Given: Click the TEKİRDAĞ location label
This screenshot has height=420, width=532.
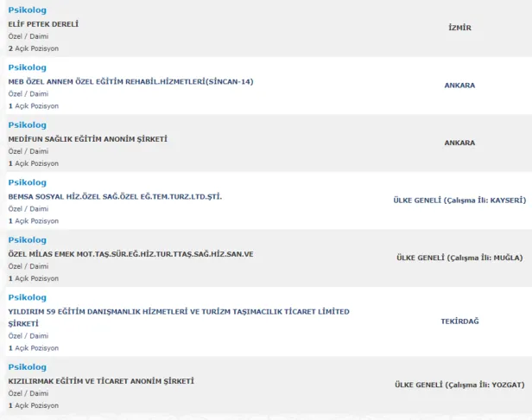Looking at the screenshot, I should click(x=459, y=321).
